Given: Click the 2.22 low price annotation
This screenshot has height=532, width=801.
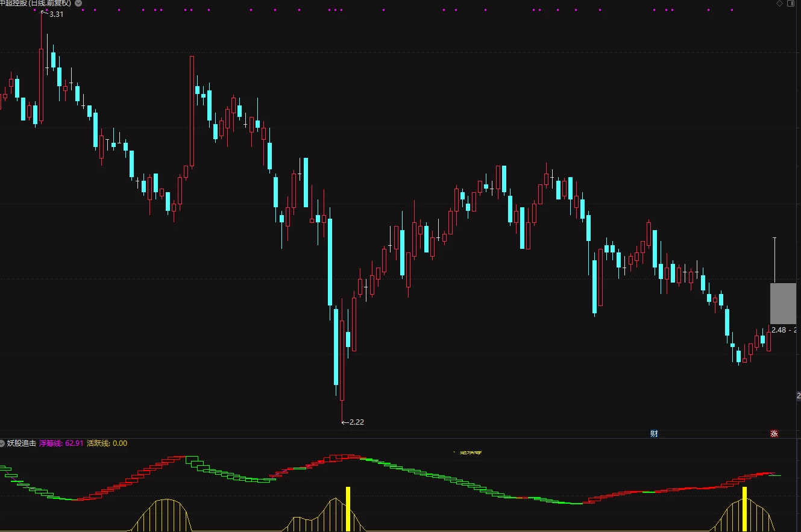Looking at the screenshot, I should click(x=353, y=422).
